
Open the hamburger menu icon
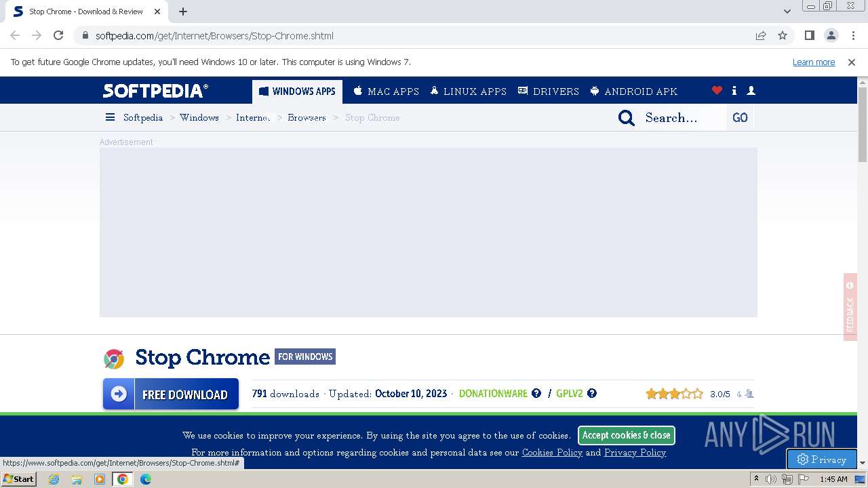(110, 117)
